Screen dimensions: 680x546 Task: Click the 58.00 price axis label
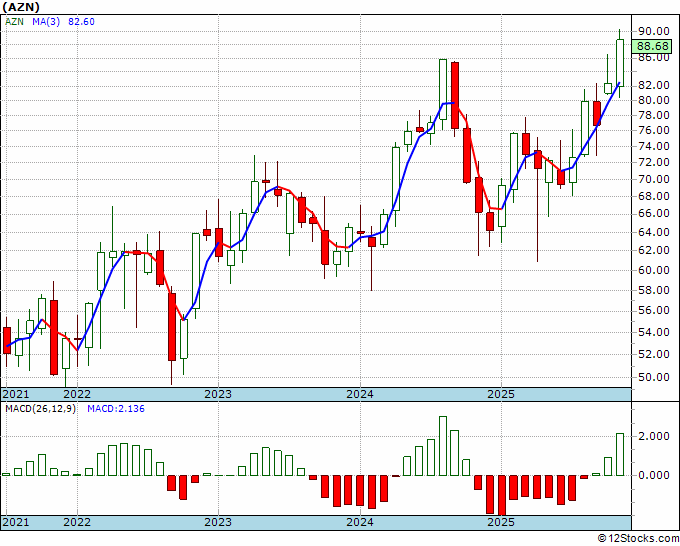[x=653, y=290]
